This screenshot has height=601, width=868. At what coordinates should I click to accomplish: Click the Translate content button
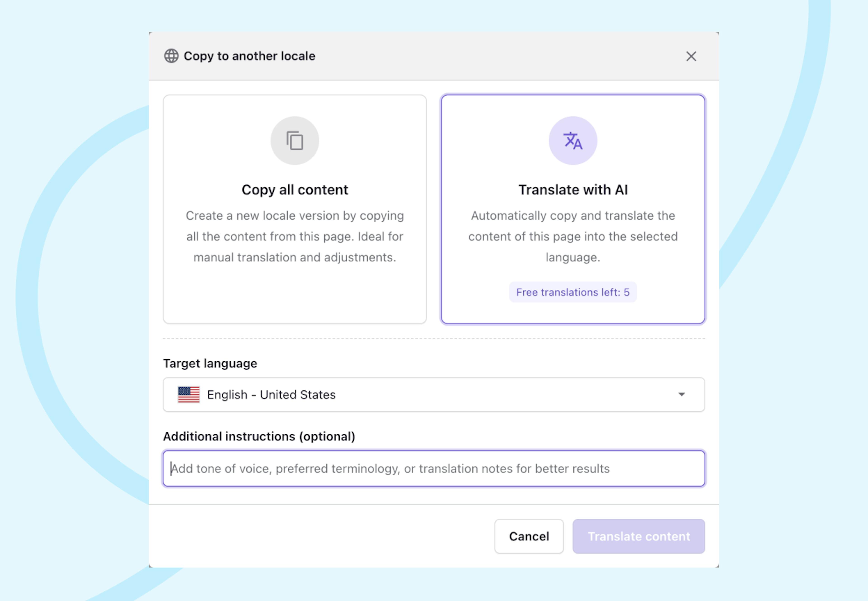tap(639, 536)
